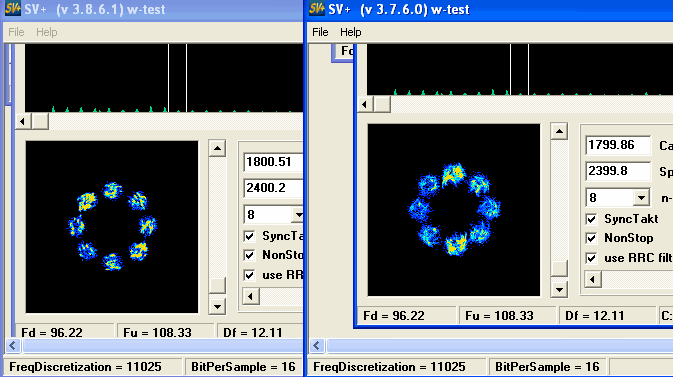
Task: Click left arrow under the right spectrum display
Action: [x=365, y=104]
